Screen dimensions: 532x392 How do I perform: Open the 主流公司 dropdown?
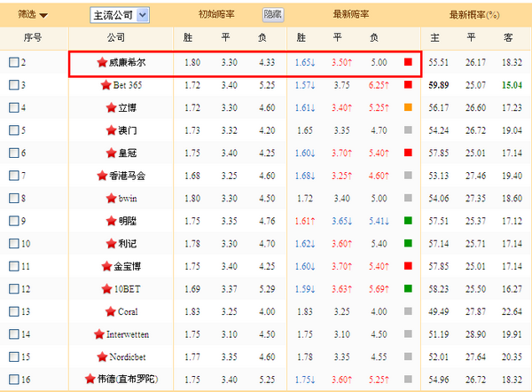(120, 15)
